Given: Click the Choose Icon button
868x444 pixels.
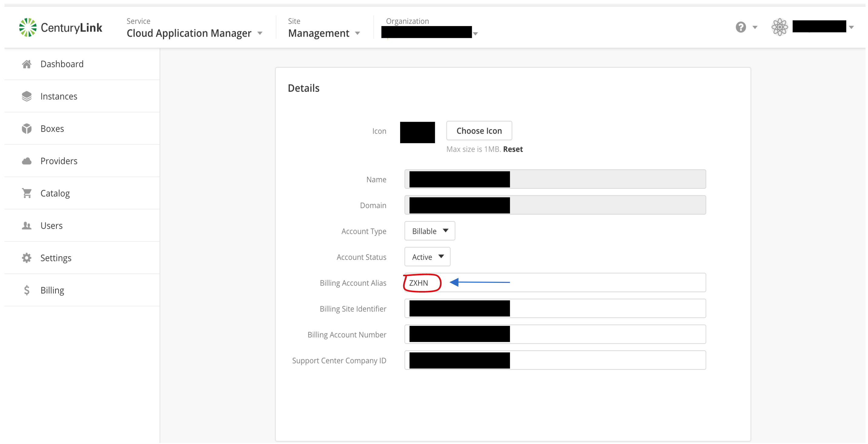Looking at the screenshot, I should coord(479,131).
